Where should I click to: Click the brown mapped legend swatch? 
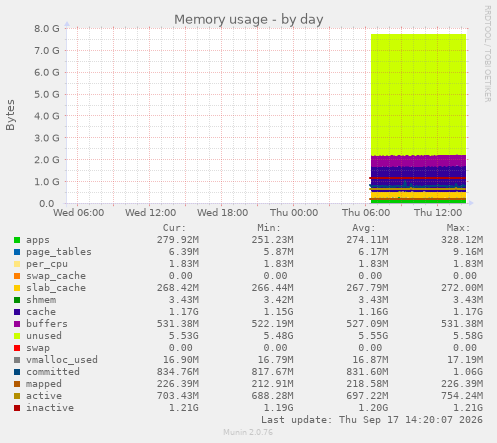tap(17, 384)
